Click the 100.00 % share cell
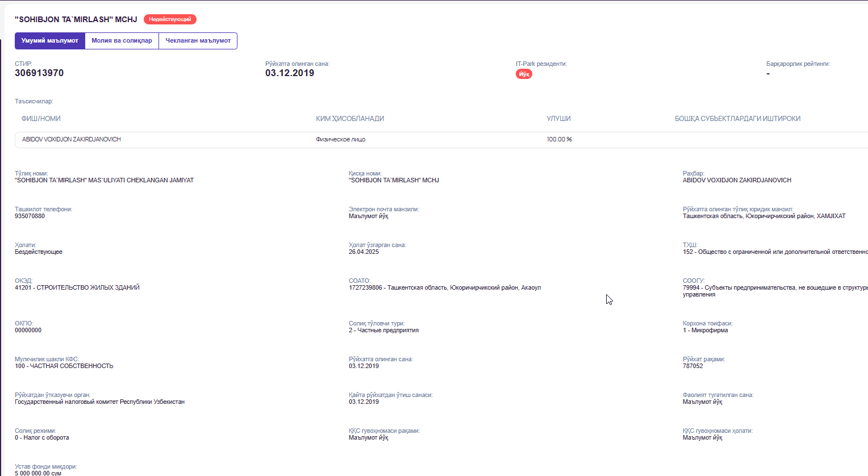Screen dimensions: 868x476 coord(559,140)
